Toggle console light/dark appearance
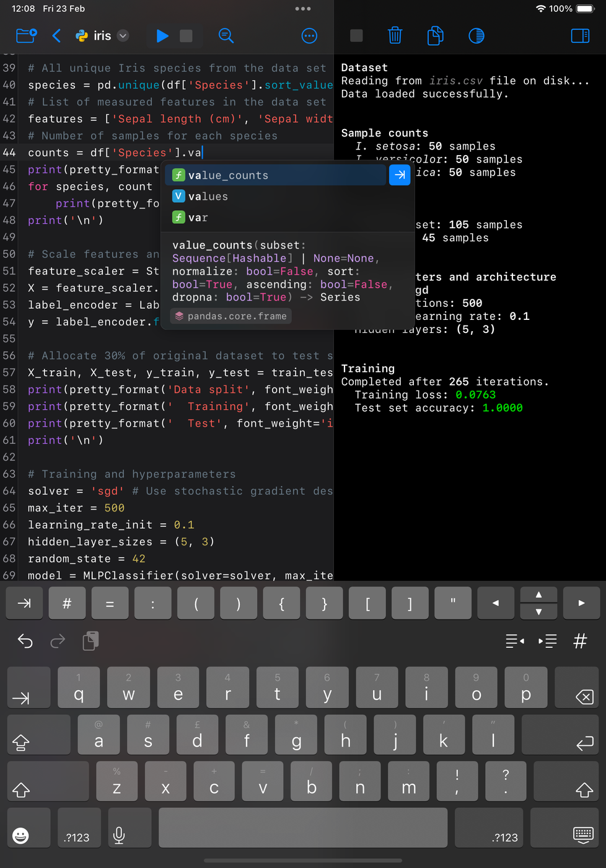606x868 pixels. coord(476,36)
